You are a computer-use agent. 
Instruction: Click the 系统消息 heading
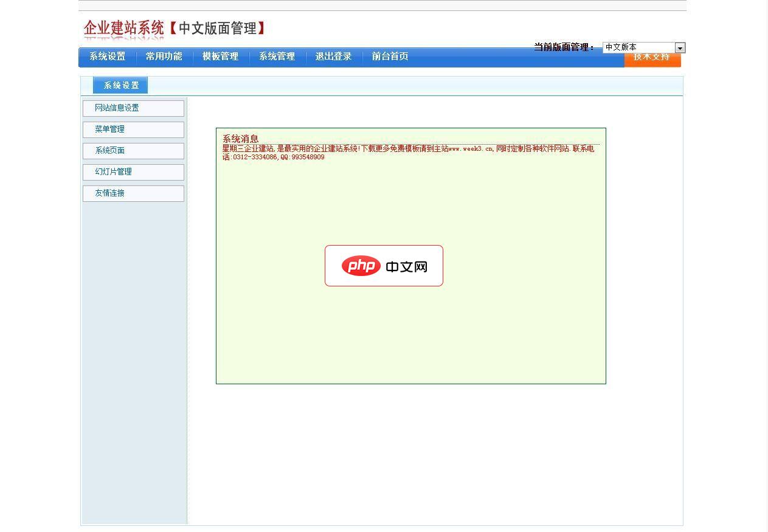[x=240, y=139]
